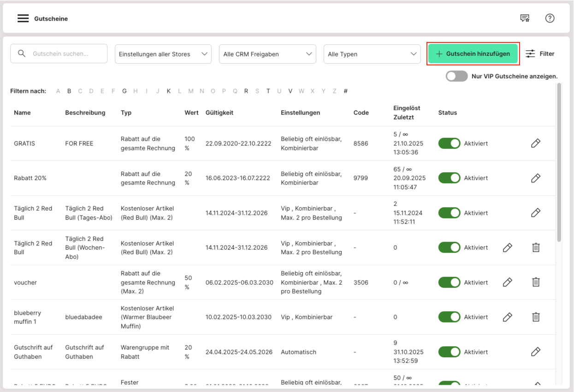Open the Filter options icon
574x392 pixels.
point(540,54)
